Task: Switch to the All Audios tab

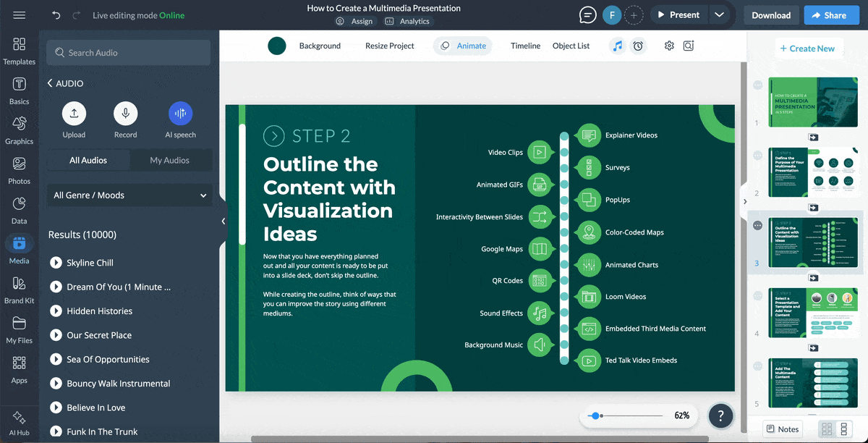Action: pyautogui.click(x=88, y=160)
